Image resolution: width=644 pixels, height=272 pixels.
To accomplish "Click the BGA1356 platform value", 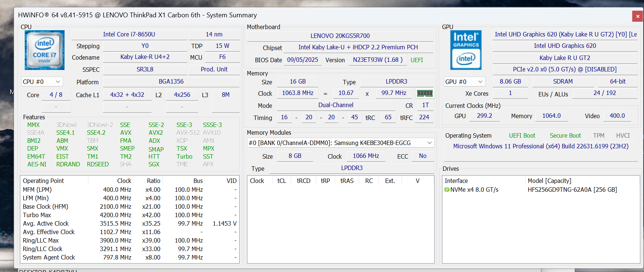I will pos(171,82).
